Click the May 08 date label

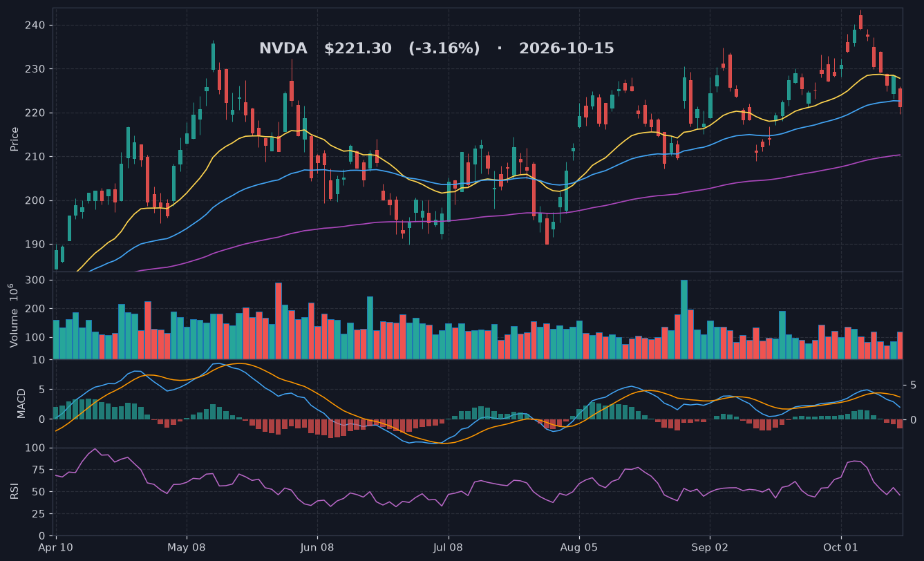[187, 548]
